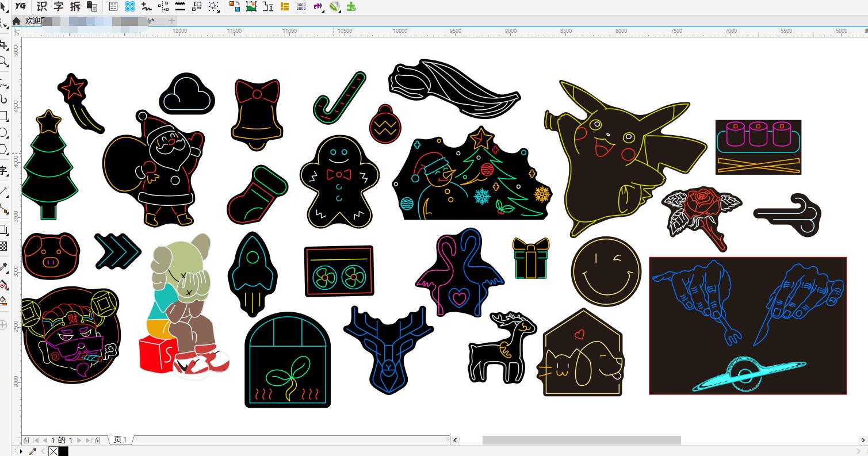Screen dimensions: 868x456
Task: Click the document palette eyedropper icon
Action: click(33, 451)
